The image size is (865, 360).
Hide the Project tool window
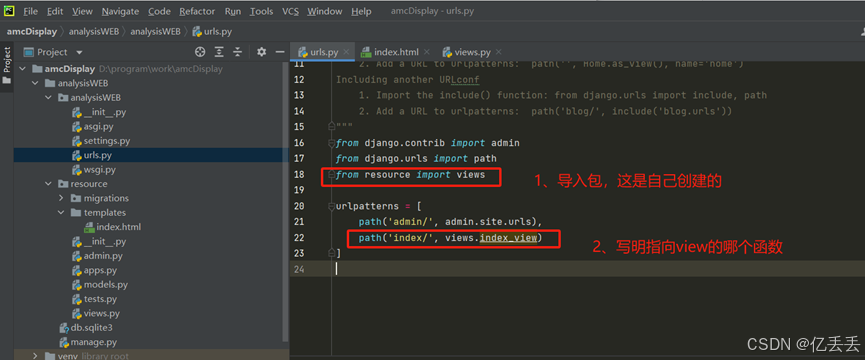pyautogui.click(x=280, y=52)
